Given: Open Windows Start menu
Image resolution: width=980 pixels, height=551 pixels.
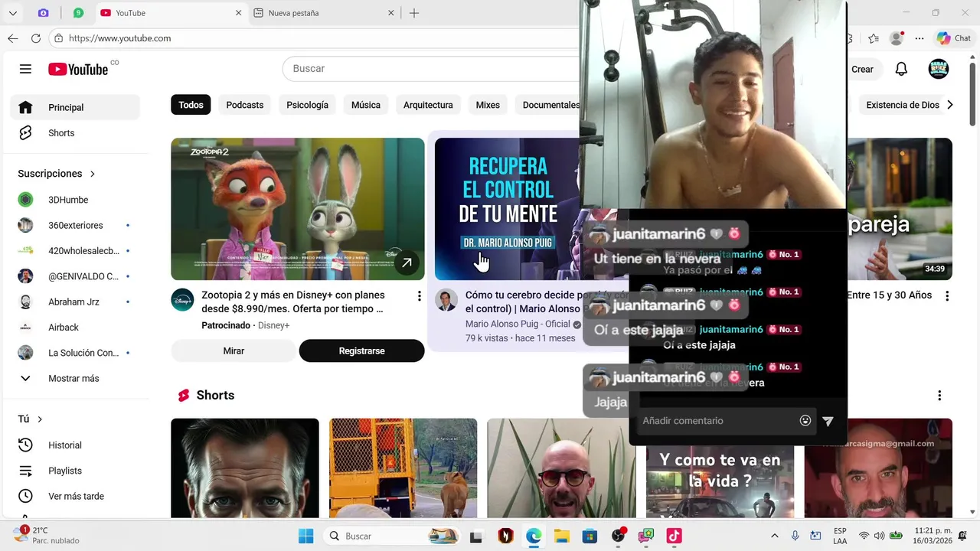Looking at the screenshot, I should [x=305, y=536].
